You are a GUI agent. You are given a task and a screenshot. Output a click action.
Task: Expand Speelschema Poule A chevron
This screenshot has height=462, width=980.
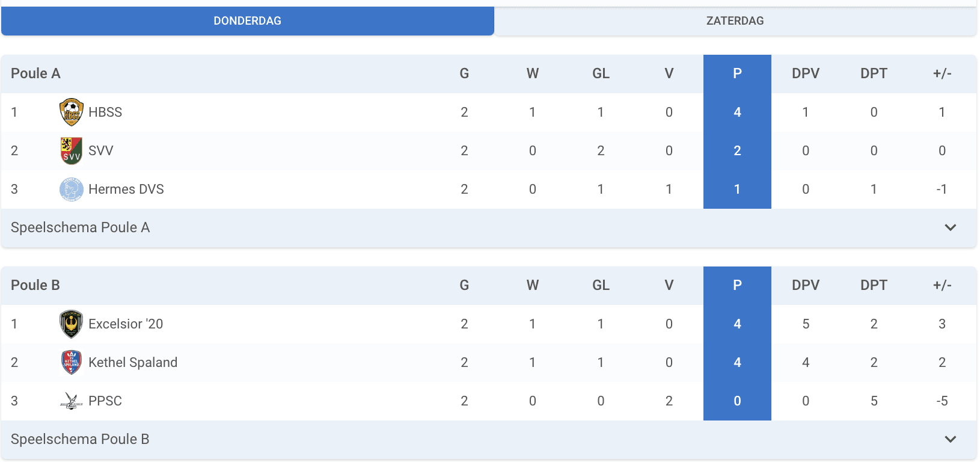(x=951, y=227)
